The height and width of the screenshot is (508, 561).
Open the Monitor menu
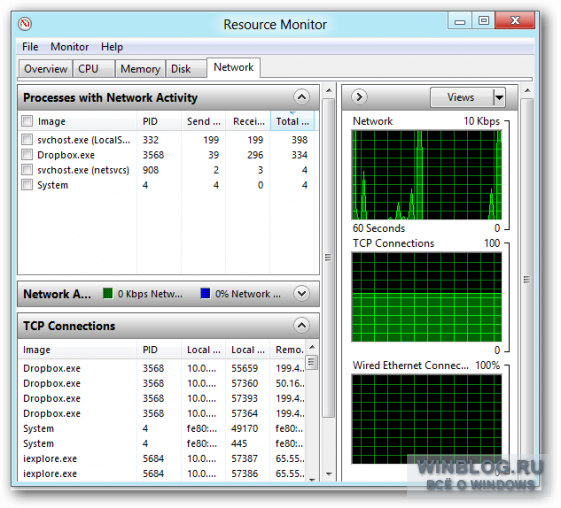pyautogui.click(x=69, y=47)
